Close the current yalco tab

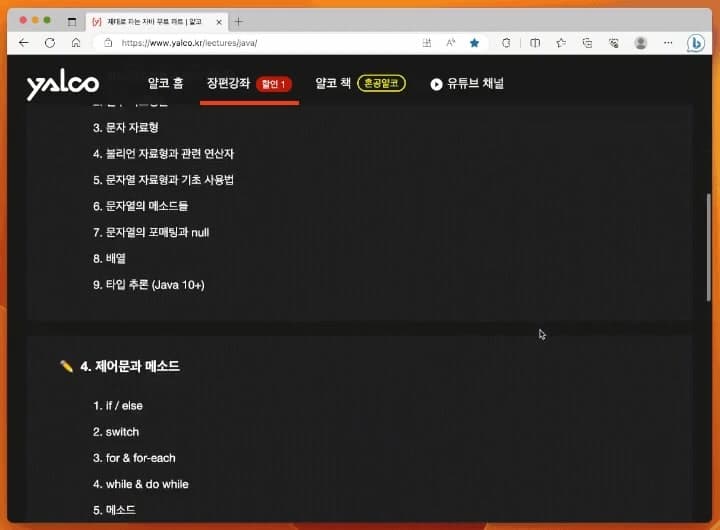[219, 22]
